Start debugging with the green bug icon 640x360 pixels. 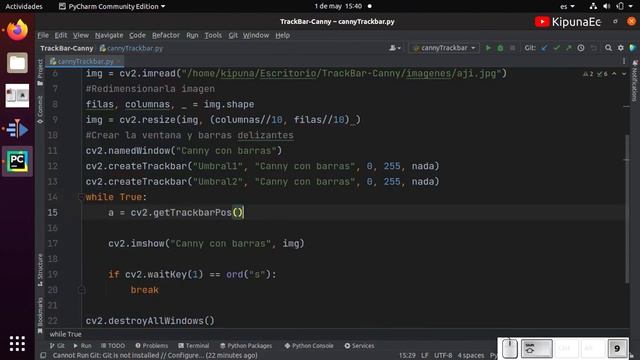click(500, 48)
